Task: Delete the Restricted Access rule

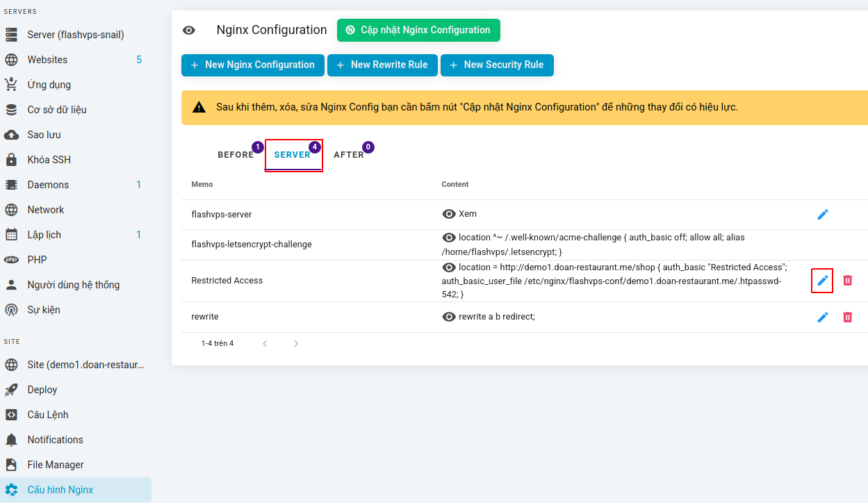Action: tap(847, 281)
